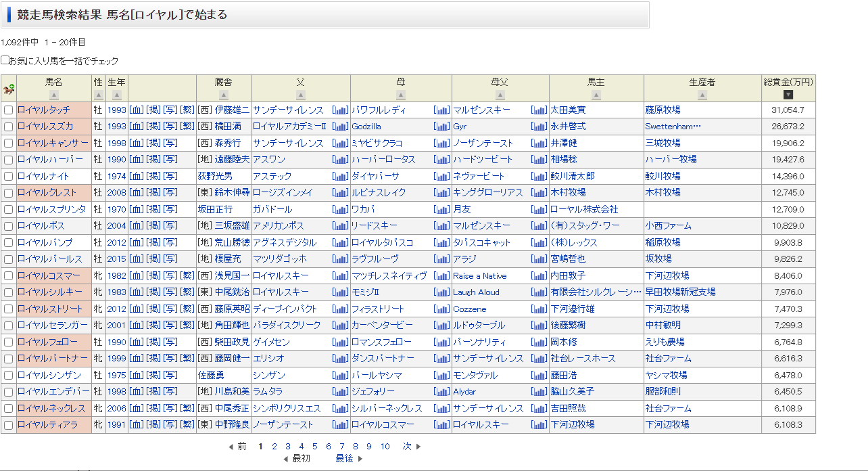868x471 pixels.
Task: Select the checkbox for ロイヤルボス row
Action: coord(9,226)
